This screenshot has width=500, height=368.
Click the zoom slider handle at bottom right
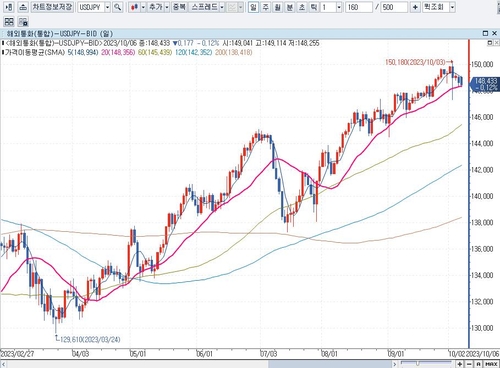point(417,364)
